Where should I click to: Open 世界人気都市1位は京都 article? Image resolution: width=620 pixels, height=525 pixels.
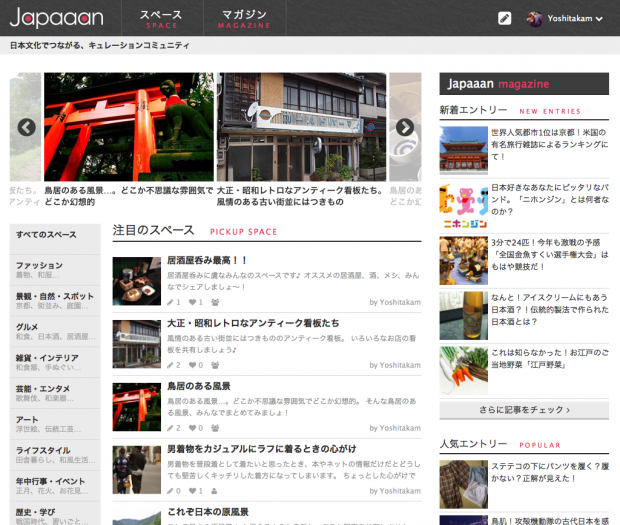(x=550, y=144)
